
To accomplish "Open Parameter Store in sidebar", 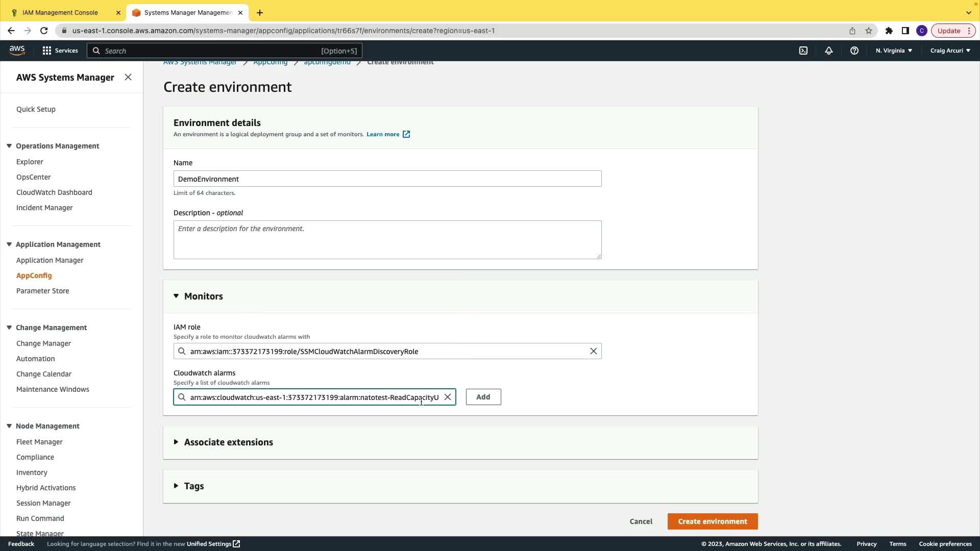I will (x=43, y=291).
